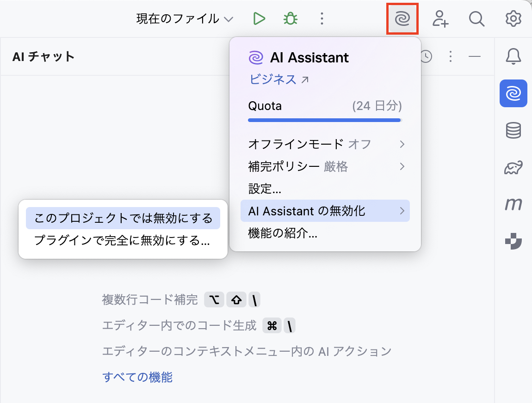Click the AI Assistant spiral icon in the top toolbar
The width and height of the screenshot is (532, 403).
[x=402, y=18]
